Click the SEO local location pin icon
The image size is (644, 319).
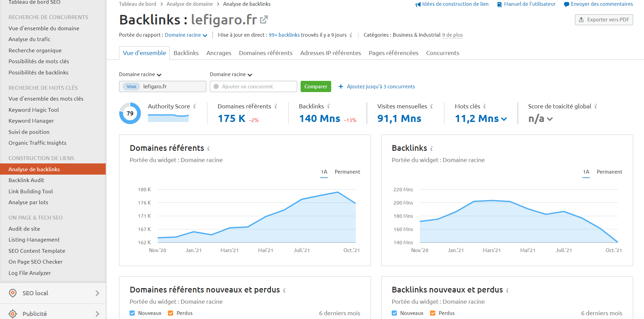point(13,293)
